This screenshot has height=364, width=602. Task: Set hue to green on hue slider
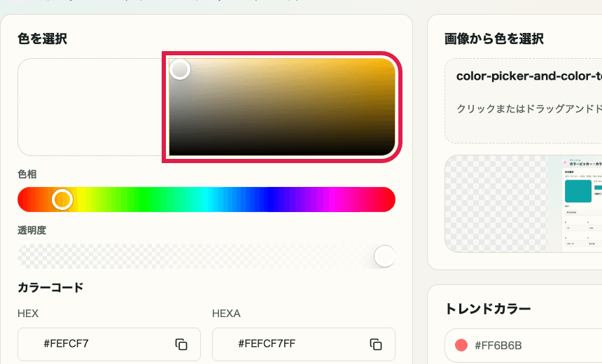tap(143, 199)
